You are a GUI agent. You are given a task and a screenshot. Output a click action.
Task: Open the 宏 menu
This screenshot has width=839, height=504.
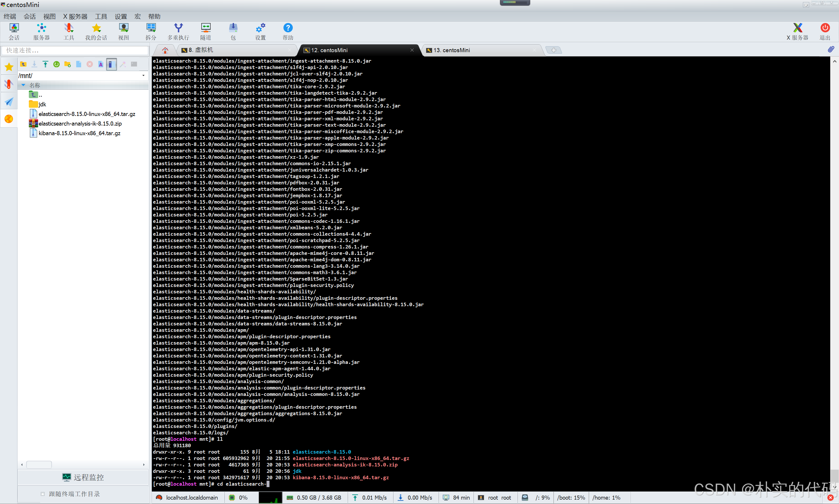pos(138,16)
